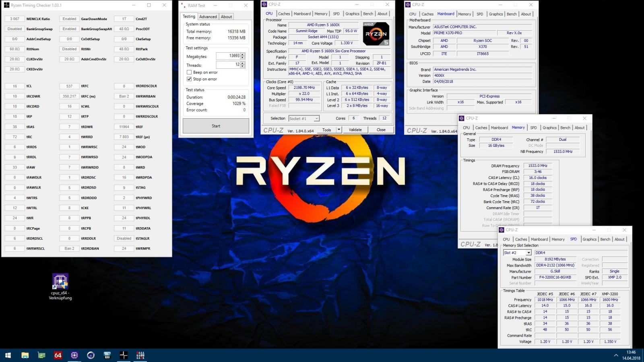Select the MEMCLK Ratio value 3 067
Viewport: 644px width, 362px height.
(14, 19)
